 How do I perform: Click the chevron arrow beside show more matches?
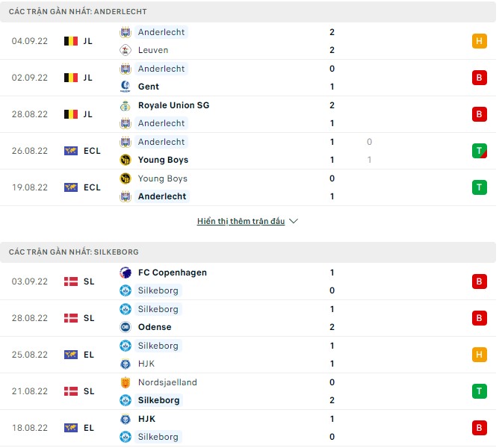coord(294,222)
